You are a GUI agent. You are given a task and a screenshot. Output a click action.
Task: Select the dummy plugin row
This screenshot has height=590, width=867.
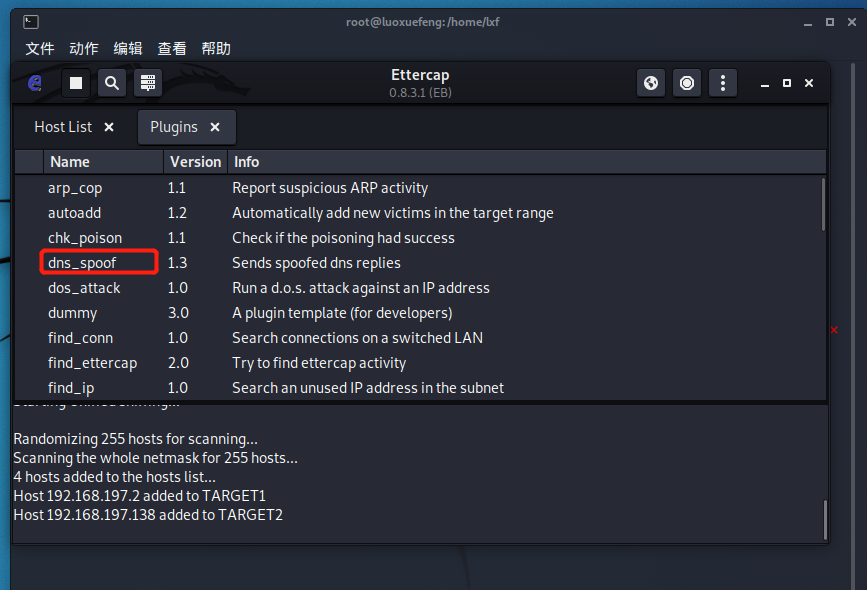coord(419,313)
